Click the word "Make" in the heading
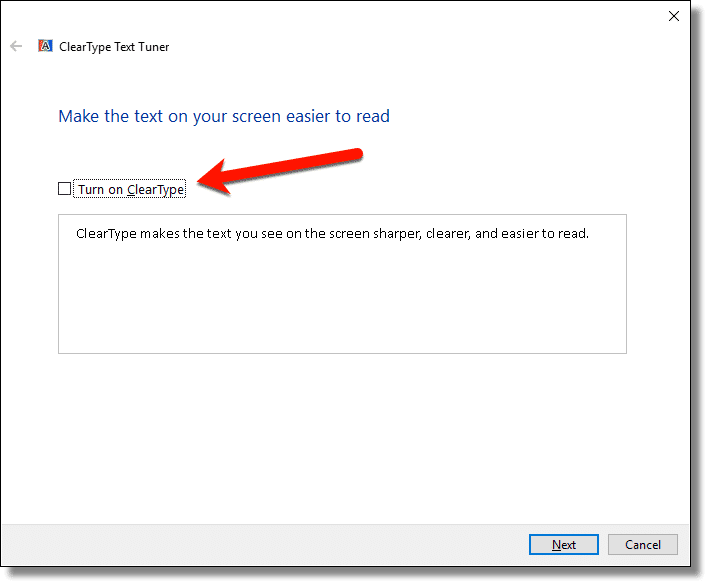This screenshot has width=705, height=581. point(77,116)
